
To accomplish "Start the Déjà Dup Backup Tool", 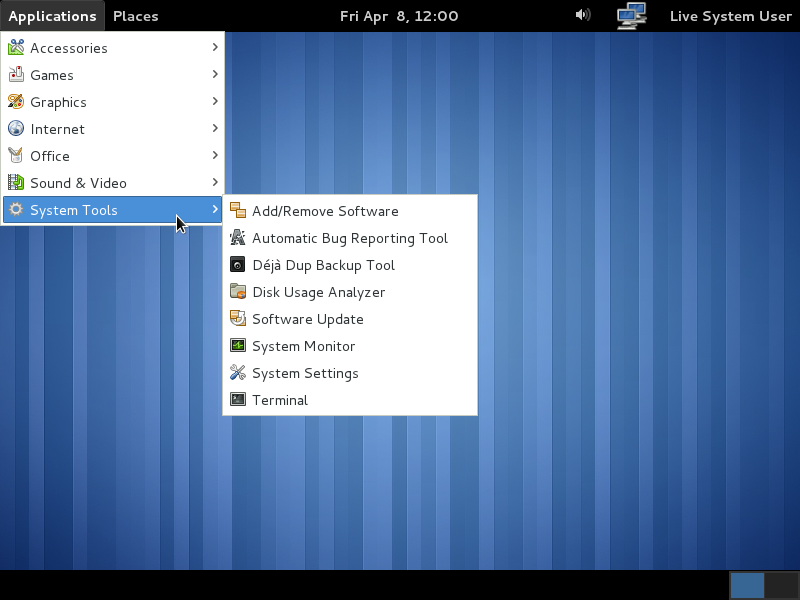I will click(x=321, y=265).
